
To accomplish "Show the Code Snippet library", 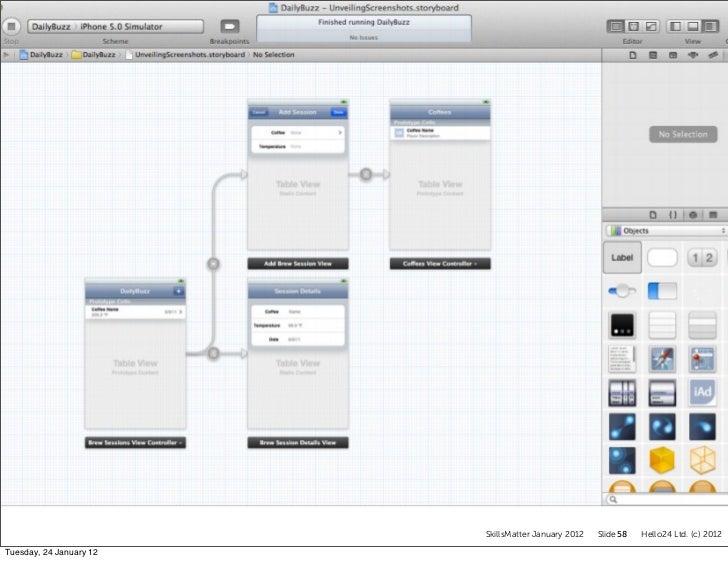I will 673,215.
